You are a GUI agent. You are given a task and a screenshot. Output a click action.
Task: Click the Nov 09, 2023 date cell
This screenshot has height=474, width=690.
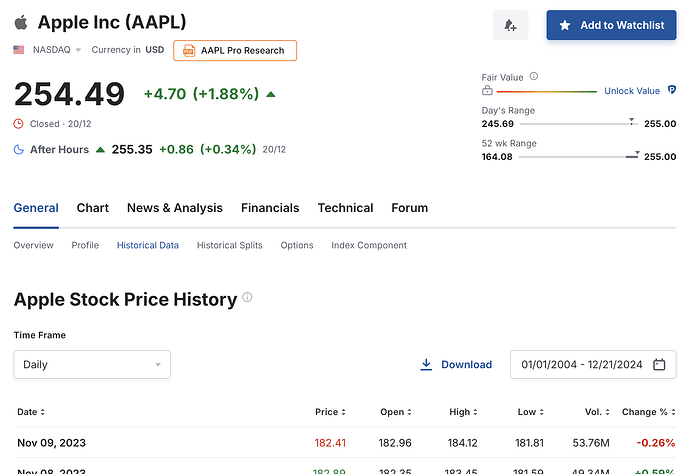click(x=51, y=443)
